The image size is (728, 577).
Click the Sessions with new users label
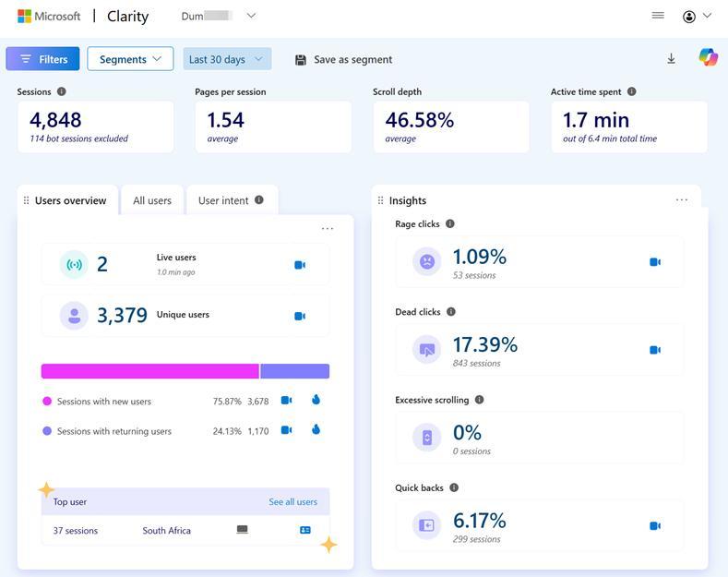coord(104,402)
